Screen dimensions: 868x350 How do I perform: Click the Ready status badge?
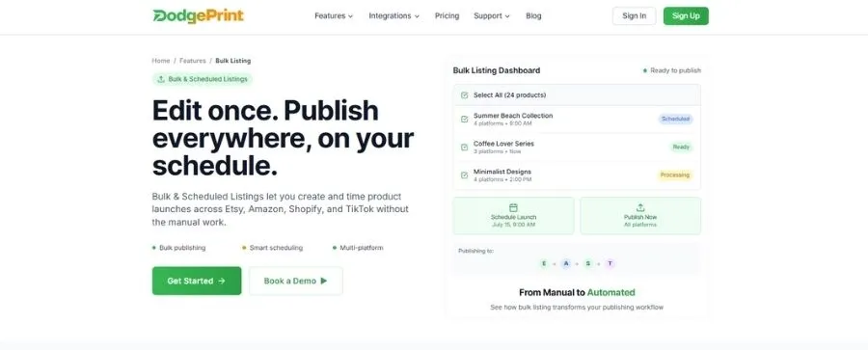click(x=681, y=147)
